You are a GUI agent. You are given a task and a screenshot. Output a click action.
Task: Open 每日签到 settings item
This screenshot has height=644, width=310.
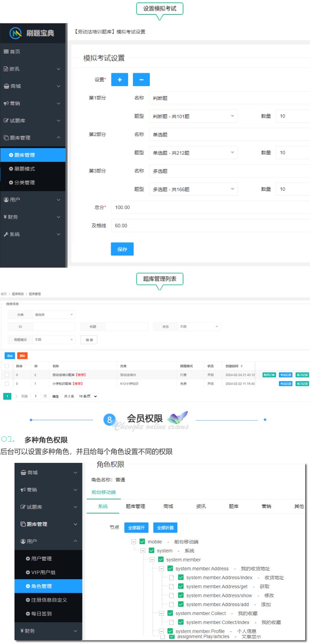pyautogui.click(x=41, y=613)
